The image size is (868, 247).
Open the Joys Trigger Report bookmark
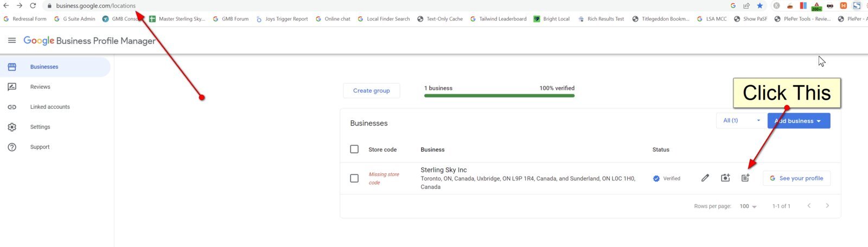click(x=282, y=19)
